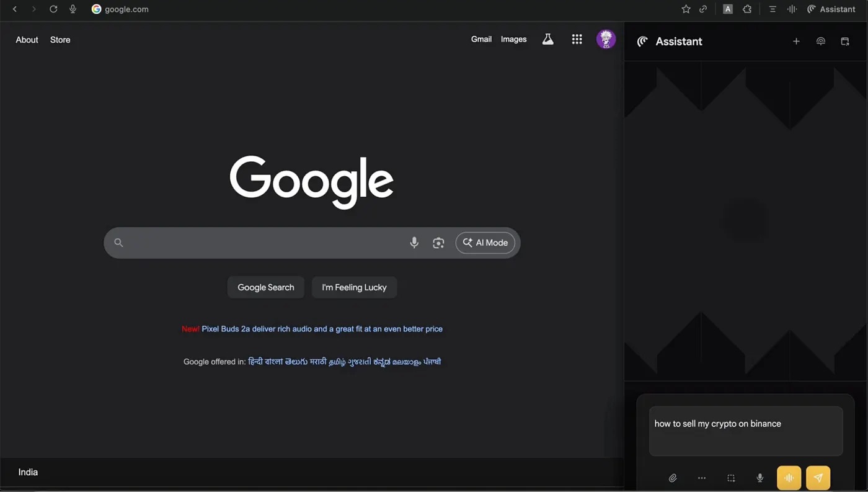Start voice mode with the yellow waveform button
The height and width of the screenshot is (492, 868).
click(x=789, y=478)
